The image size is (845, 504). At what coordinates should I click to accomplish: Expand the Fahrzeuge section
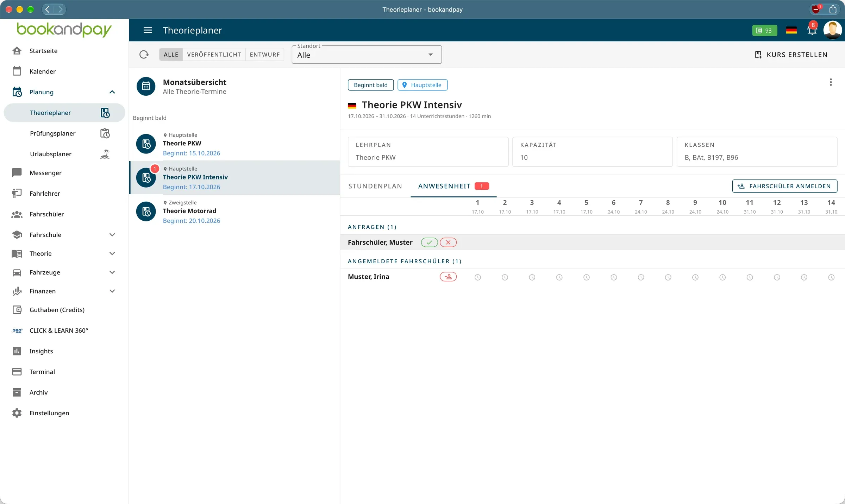112,272
